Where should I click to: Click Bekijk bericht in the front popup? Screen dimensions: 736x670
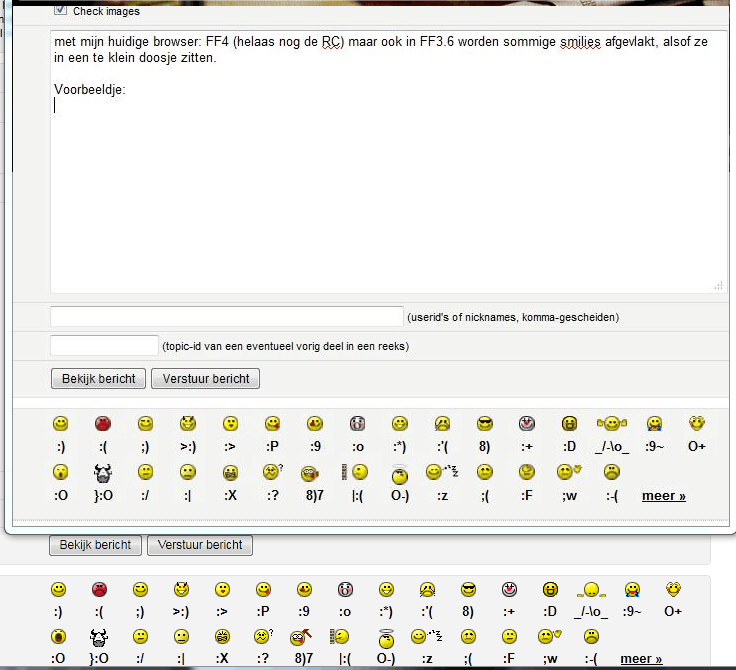[98, 378]
